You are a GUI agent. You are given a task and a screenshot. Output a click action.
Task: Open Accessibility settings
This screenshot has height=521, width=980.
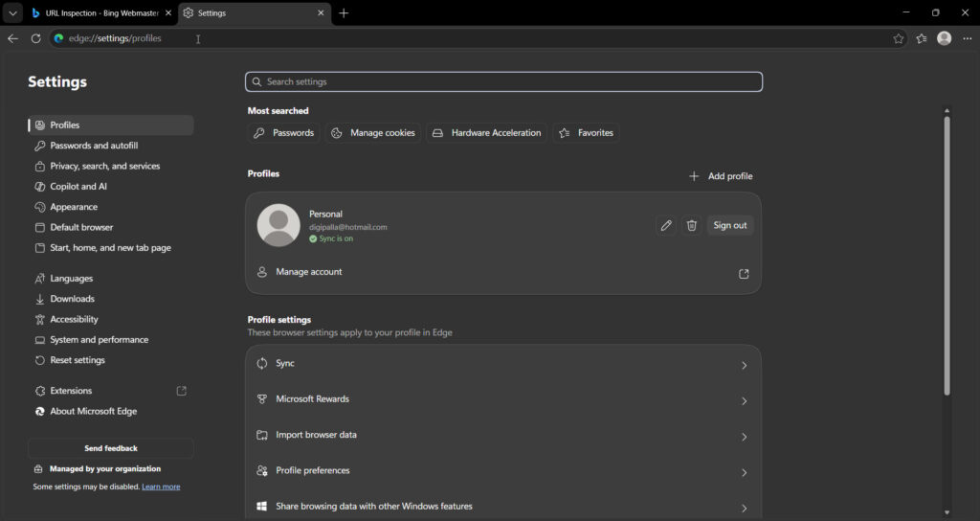coord(111,319)
